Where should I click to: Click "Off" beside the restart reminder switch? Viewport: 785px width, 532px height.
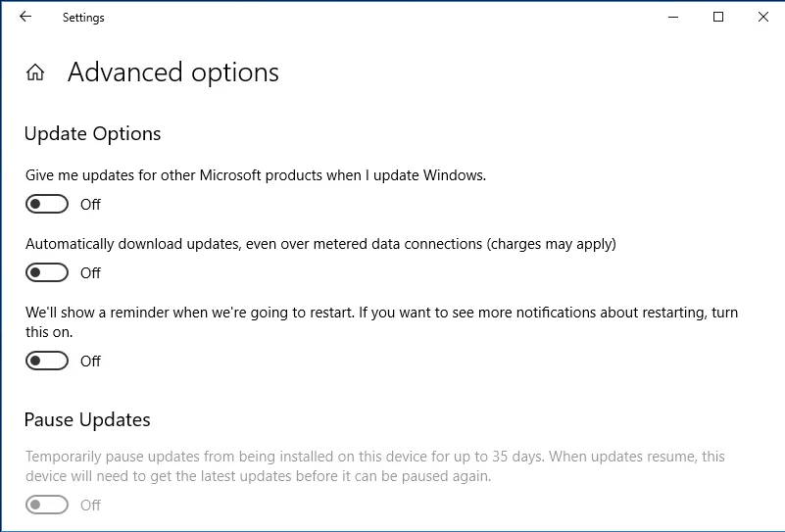click(91, 362)
